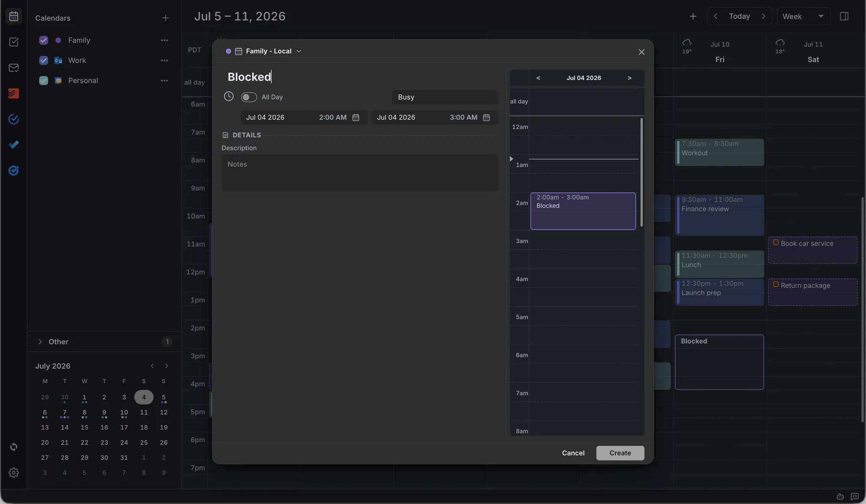Open Work calendar options menu
The image size is (866, 504).
pyautogui.click(x=164, y=60)
